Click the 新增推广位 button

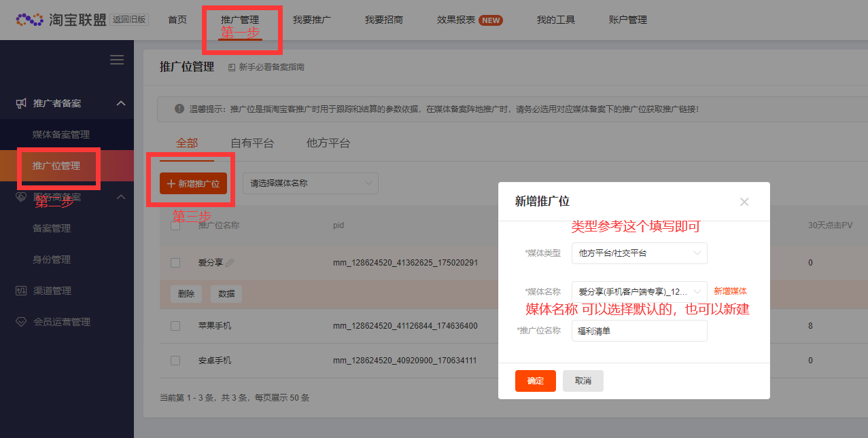coord(193,183)
